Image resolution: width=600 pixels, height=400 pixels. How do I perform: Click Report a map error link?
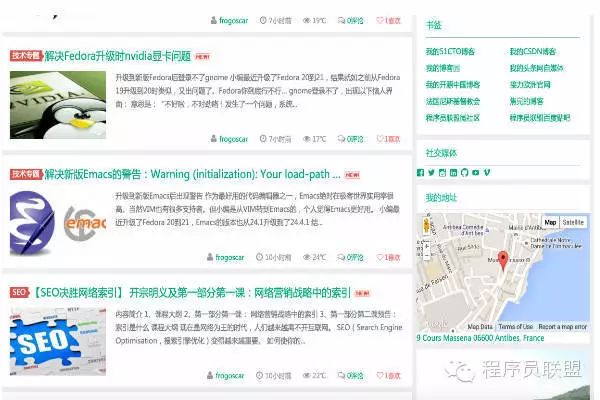tap(562, 327)
